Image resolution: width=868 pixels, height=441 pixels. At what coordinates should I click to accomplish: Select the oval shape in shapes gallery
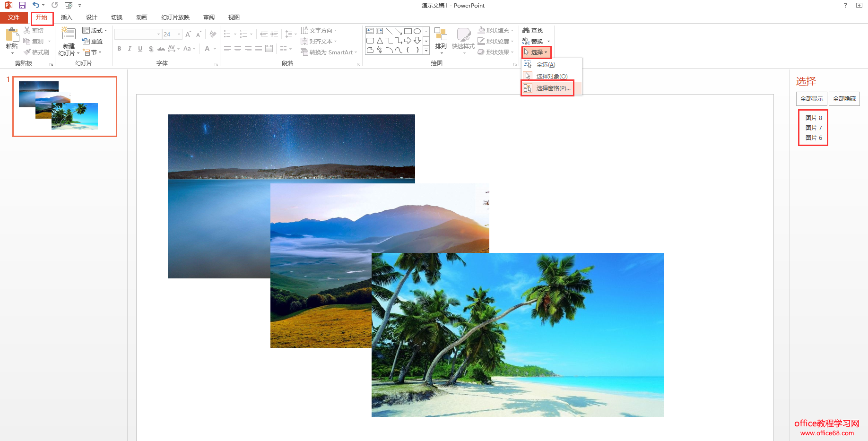click(x=417, y=31)
